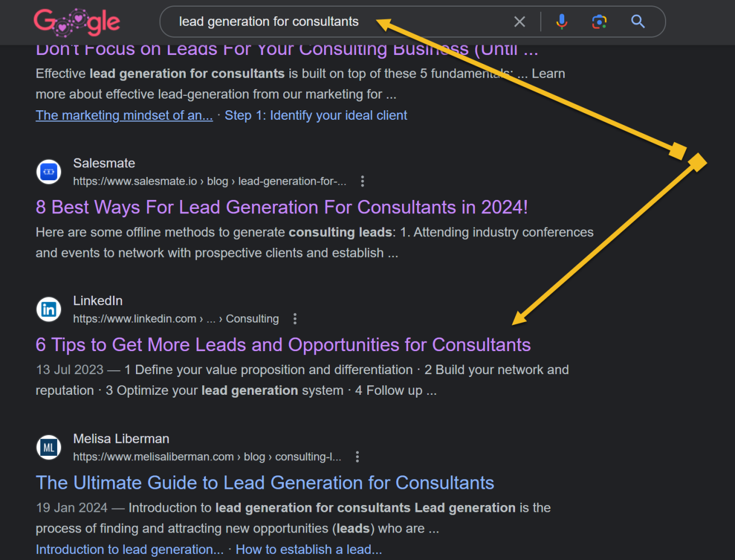Click the Google logo
The width and height of the screenshot is (735, 560).
coord(77,22)
